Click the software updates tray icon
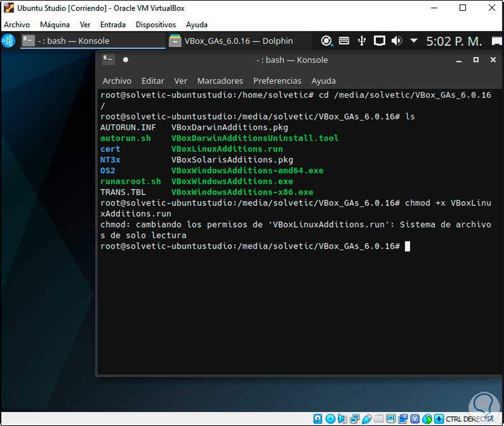The width and height of the screenshot is (504, 426). point(326,41)
